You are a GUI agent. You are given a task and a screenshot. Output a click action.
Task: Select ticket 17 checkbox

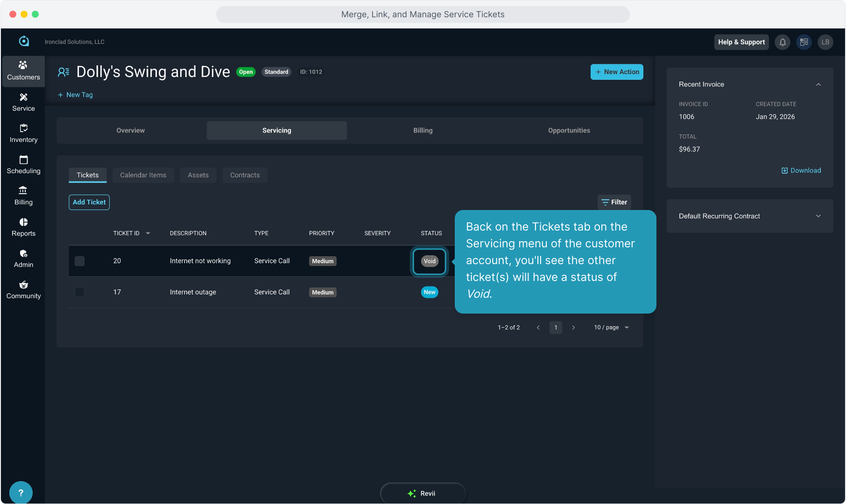click(80, 292)
